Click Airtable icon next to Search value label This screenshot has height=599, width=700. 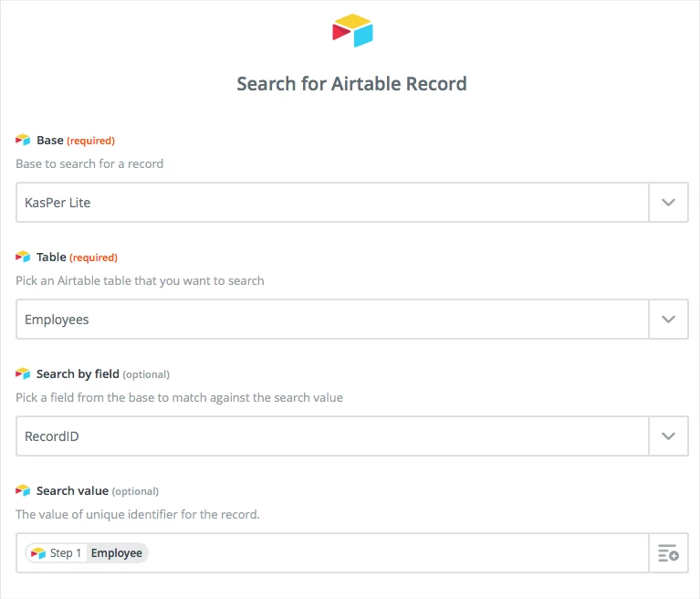click(x=23, y=490)
